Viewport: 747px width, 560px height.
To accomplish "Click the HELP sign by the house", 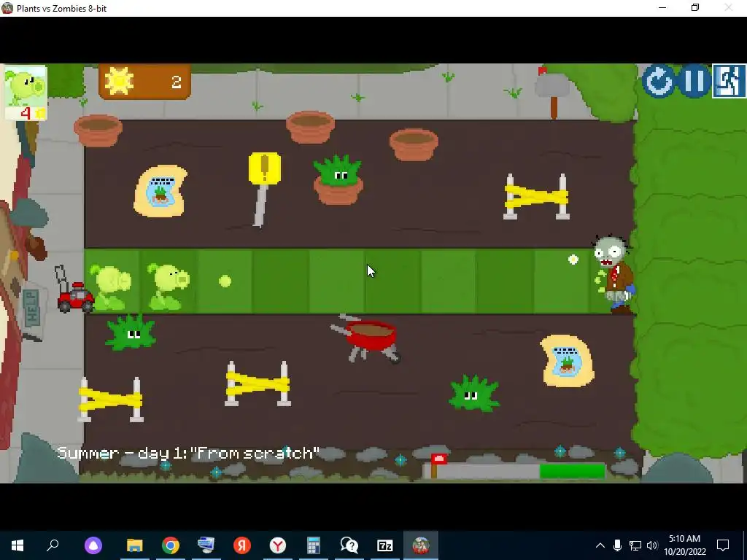I will pyautogui.click(x=32, y=308).
